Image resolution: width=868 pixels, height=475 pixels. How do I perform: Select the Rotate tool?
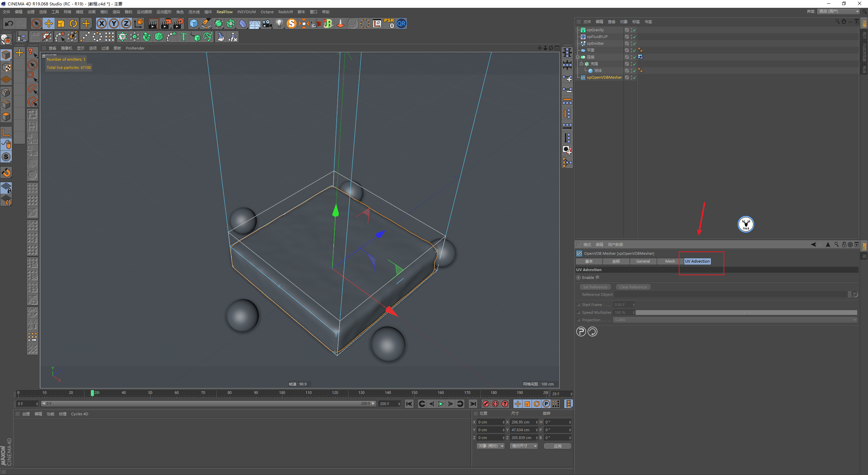(x=73, y=23)
